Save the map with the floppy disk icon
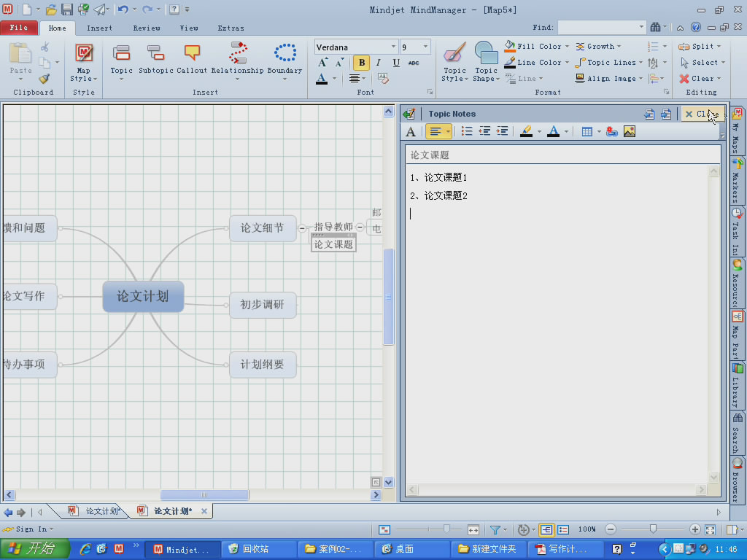 66,9
